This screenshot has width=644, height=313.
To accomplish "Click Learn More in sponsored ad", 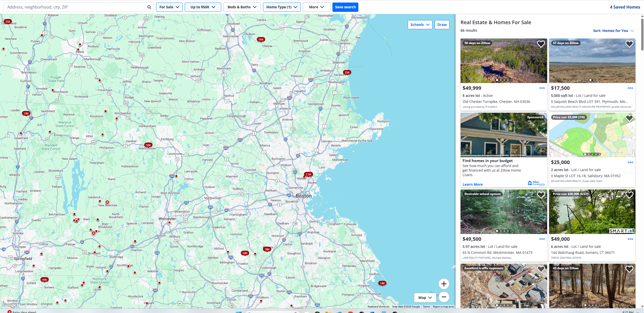I will coord(472,184).
